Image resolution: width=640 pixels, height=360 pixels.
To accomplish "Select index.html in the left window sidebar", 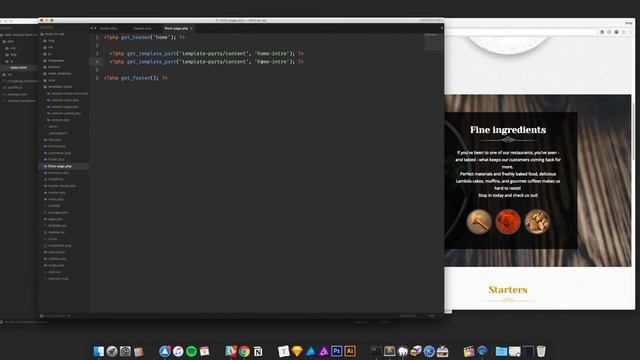I will [19, 68].
